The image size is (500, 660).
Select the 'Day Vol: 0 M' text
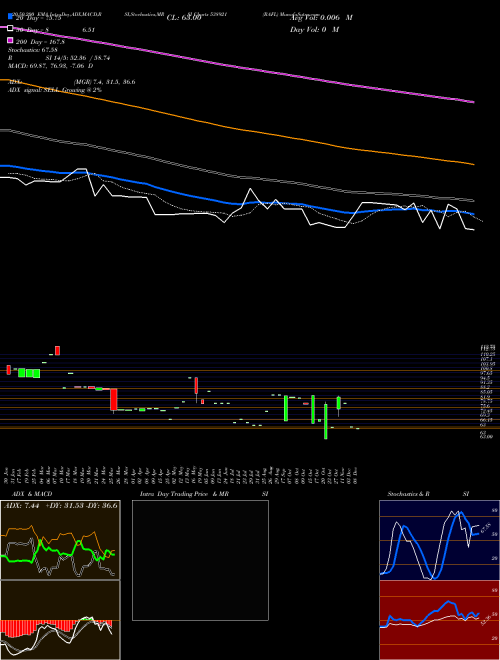coord(314,29)
